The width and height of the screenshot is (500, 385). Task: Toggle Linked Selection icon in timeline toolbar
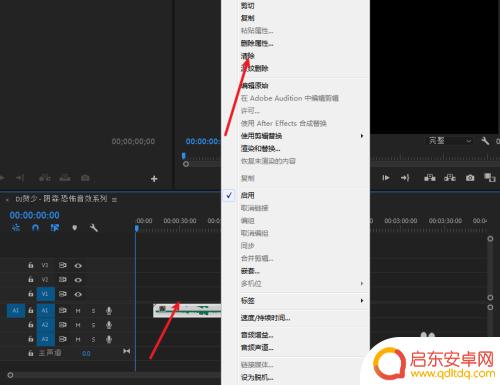55,228
